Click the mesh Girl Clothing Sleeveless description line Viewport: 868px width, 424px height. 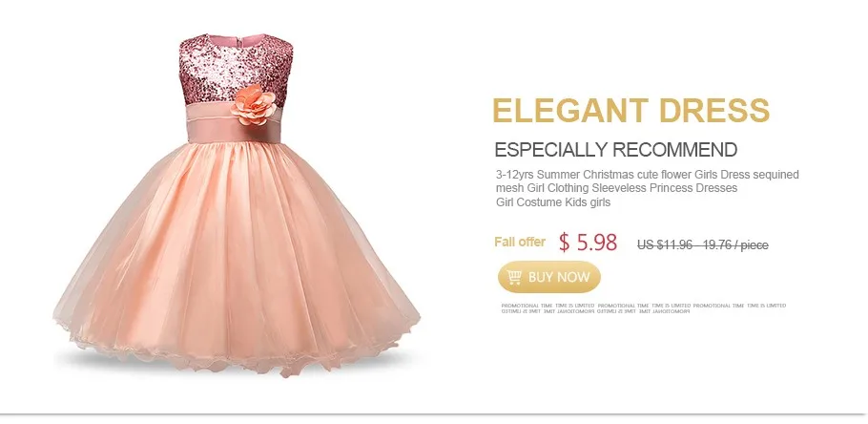tap(617, 188)
